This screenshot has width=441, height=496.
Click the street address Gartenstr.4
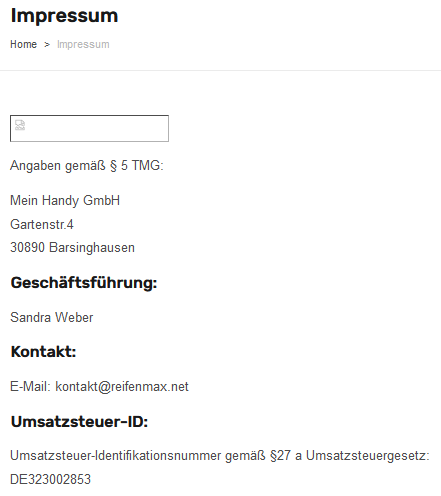(x=42, y=224)
